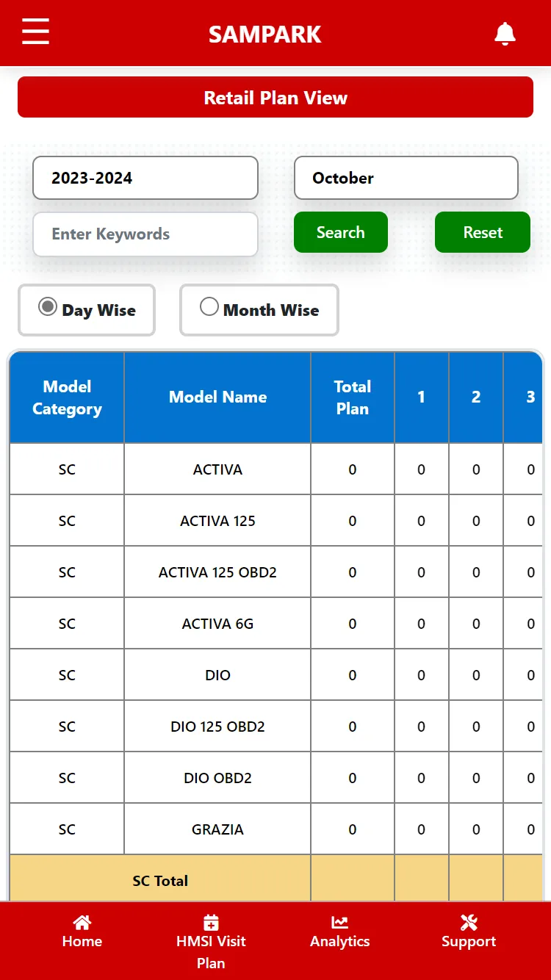Click the green Reset button
This screenshot has width=551, height=980.
(483, 232)
